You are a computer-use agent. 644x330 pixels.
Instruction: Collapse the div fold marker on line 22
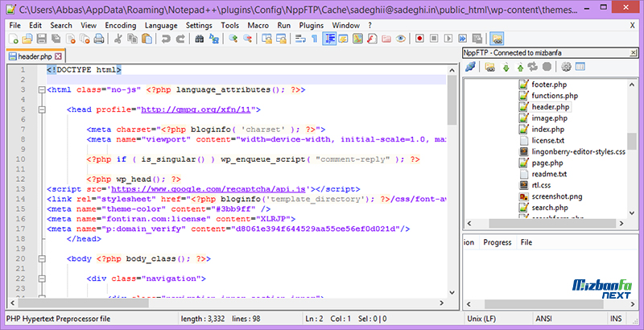point(42,278)
